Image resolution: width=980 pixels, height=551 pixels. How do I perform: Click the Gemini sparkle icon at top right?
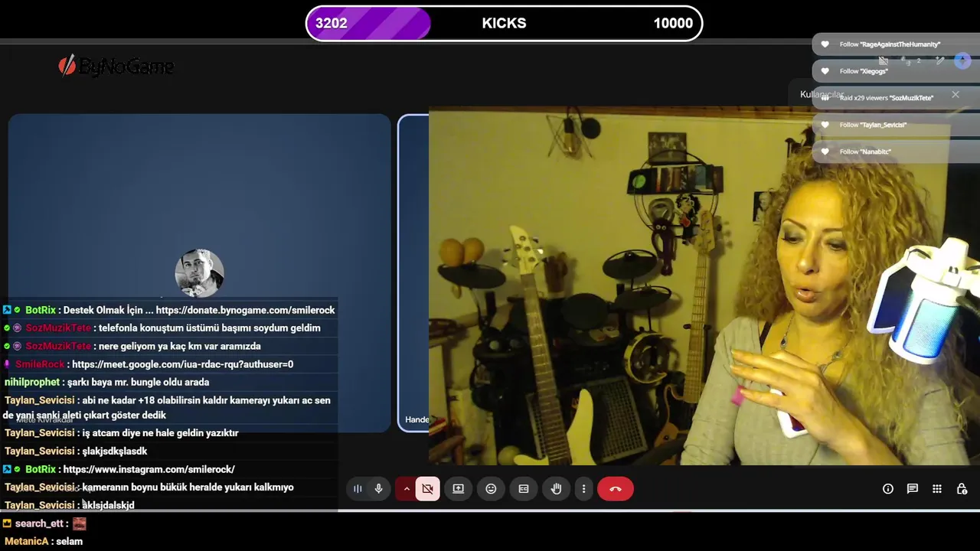(962, 60)
